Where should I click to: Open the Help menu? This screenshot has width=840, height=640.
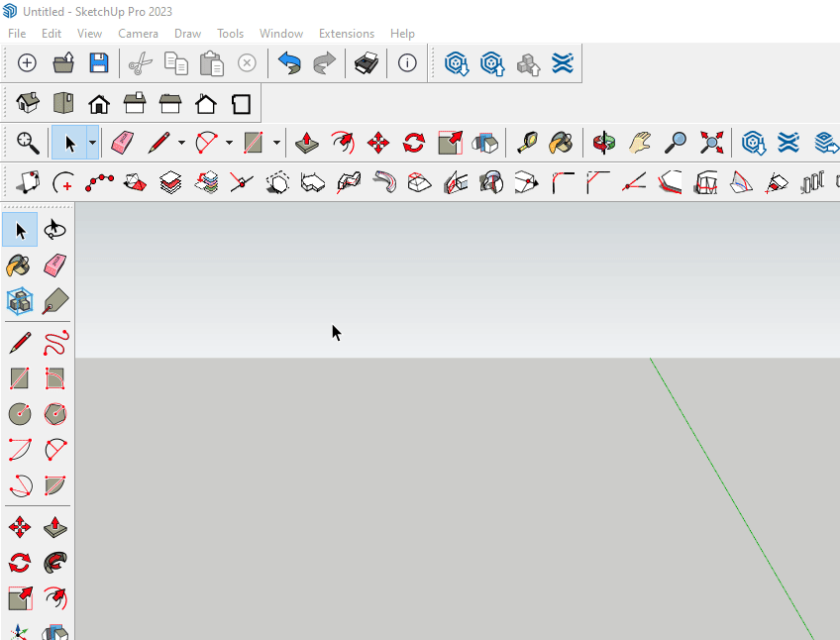(x=402, y=34)
